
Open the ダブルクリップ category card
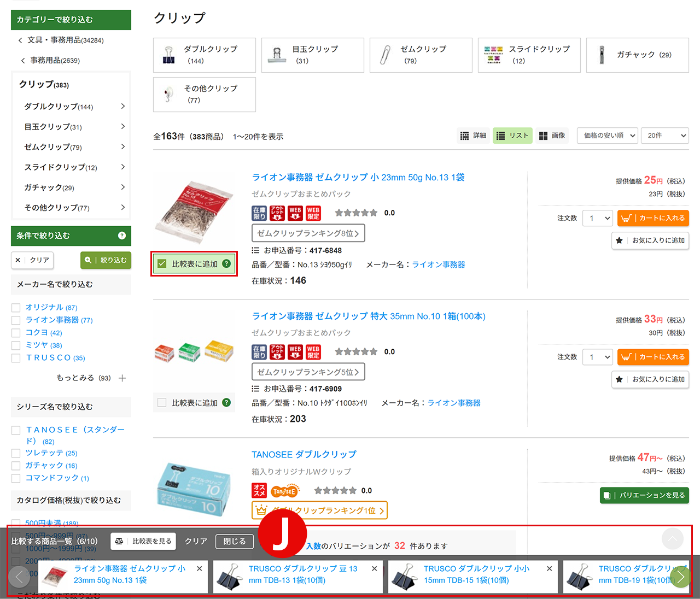205,55
